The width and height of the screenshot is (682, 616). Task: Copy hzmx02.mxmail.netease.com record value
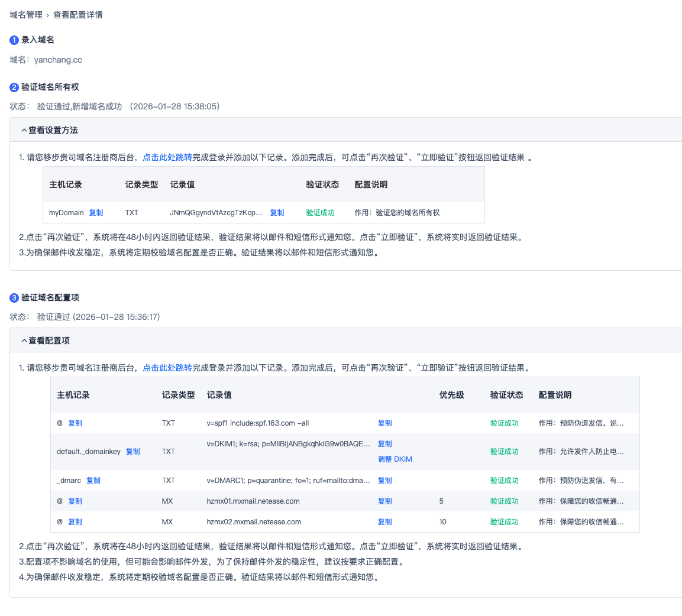(x=384, y=522)
